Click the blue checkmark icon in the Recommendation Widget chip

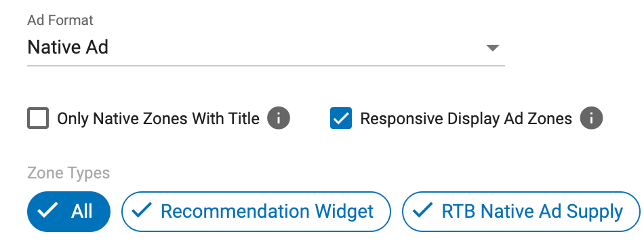pos(142,211)
